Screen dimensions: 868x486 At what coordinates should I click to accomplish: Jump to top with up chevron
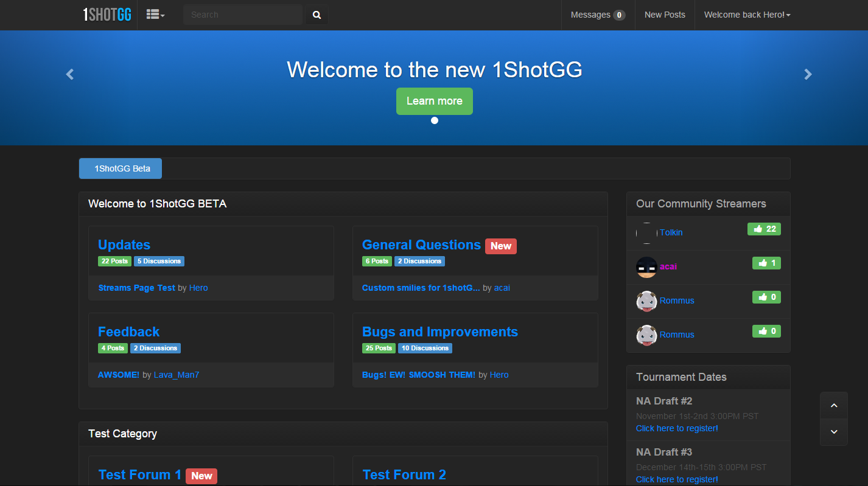point(834,406)
